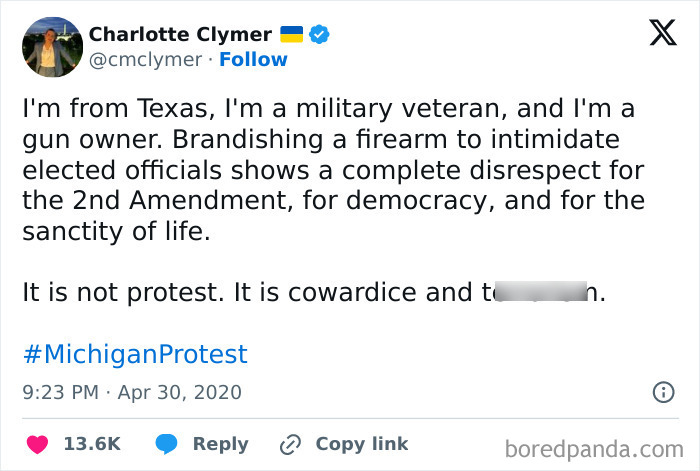Click the pink heart like icon
700x471 pixels.
click(x=37, y=444)
